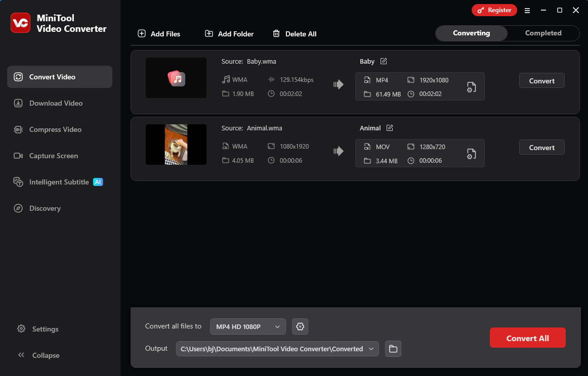Open the hamburger menu
Screen dimensions: 588x376
tap(527, 10)
